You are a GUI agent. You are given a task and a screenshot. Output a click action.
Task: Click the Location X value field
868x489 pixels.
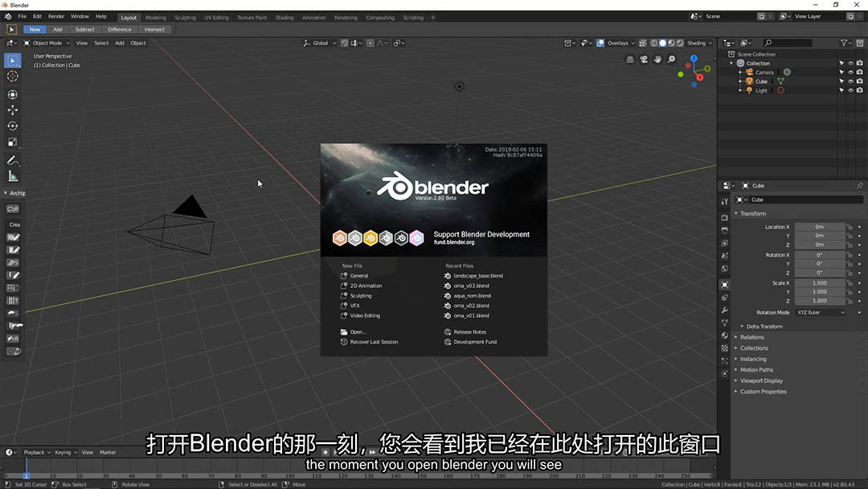(x=819, y=227)
